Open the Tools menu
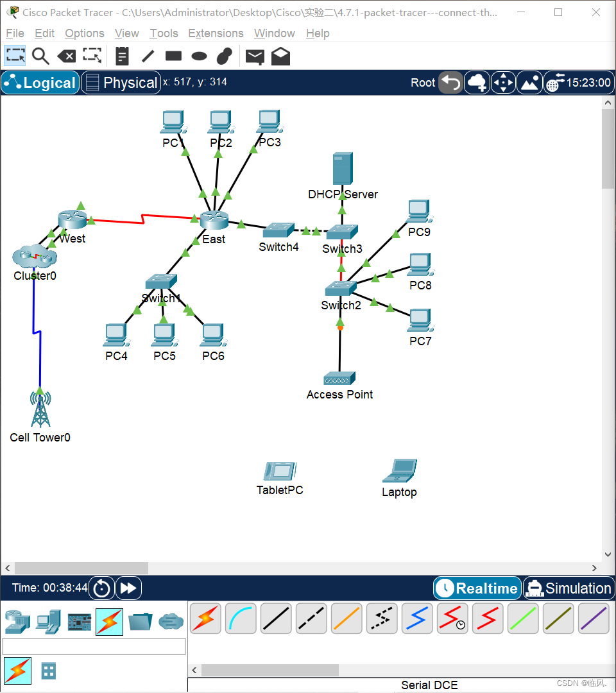This screenshot has width=616, height=693. (x=164, y=33)
